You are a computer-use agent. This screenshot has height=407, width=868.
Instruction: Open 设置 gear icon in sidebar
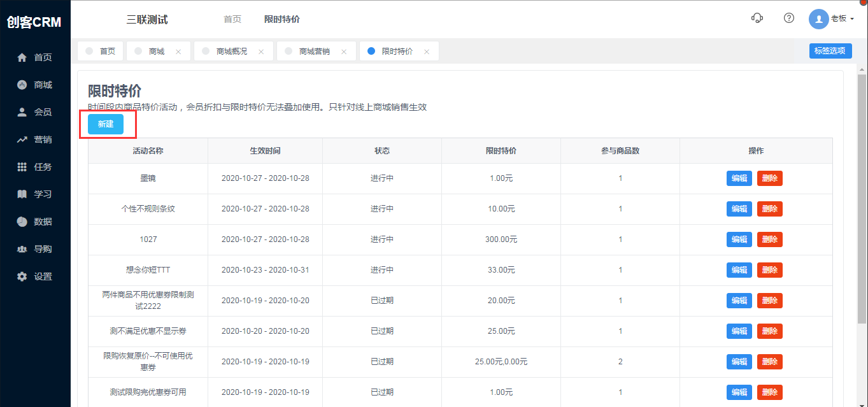pyautogui.click(x=22, y=276)
